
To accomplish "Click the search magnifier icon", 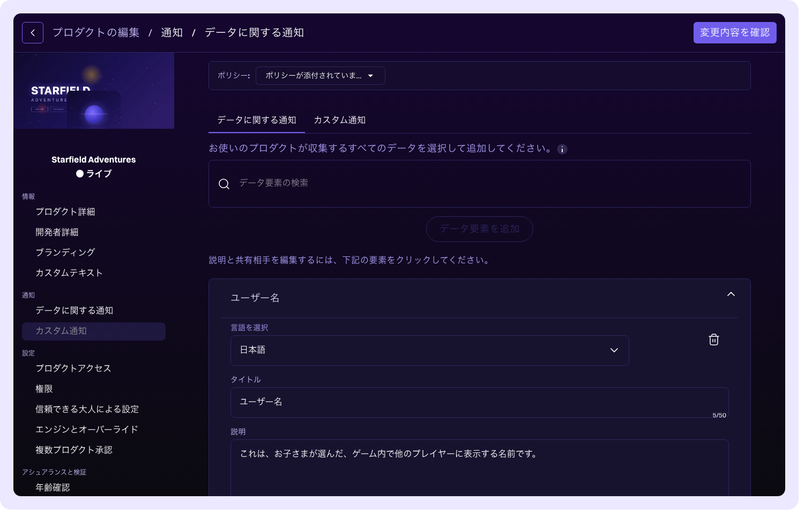I will (224, 184).
